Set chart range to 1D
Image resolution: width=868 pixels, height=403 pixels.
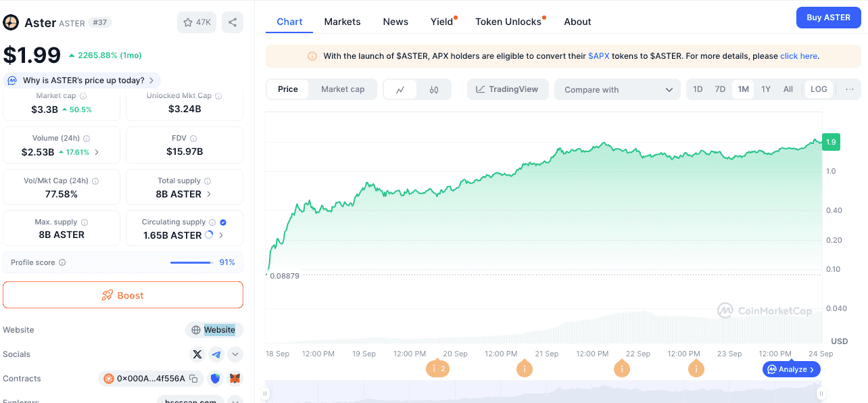pyautogui.click(x=698, y=89)
